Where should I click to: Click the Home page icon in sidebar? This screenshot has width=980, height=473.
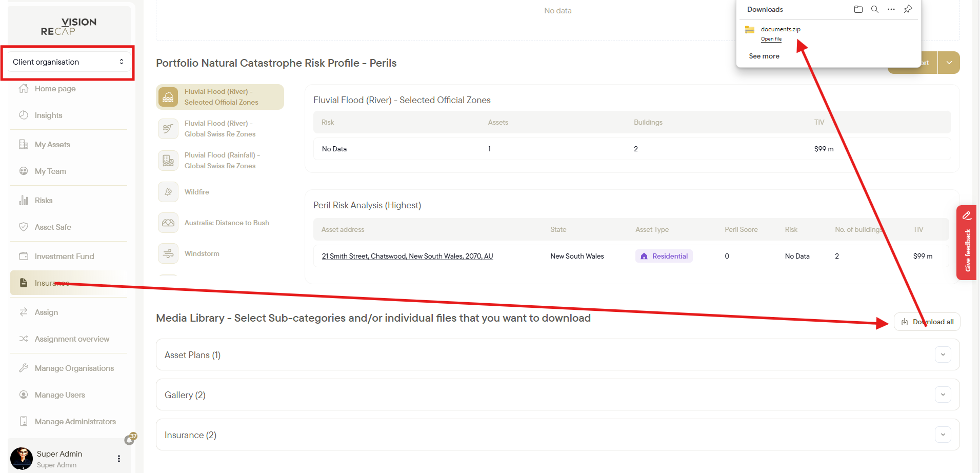pyautogui.click(x=24, y=89)
